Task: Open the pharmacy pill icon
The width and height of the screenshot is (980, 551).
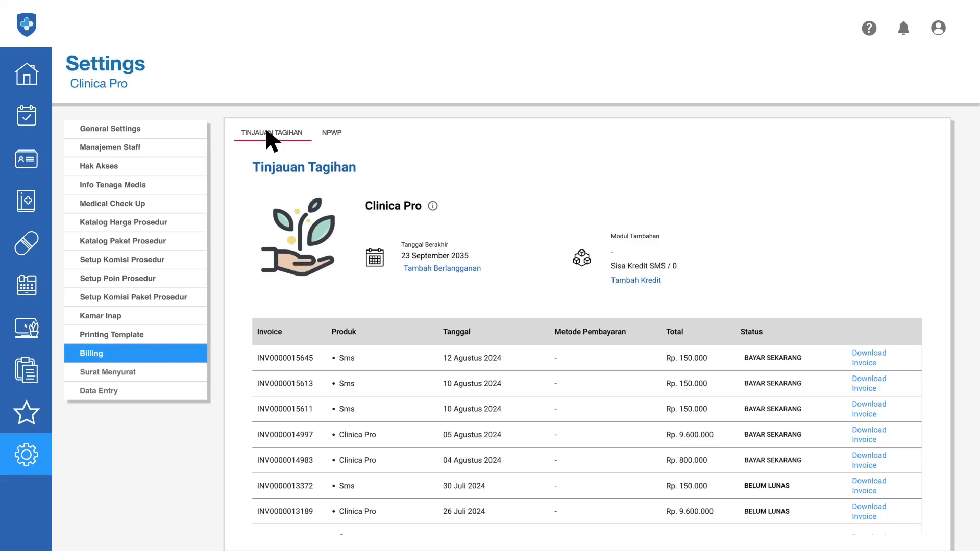Action: pos(26,243)
